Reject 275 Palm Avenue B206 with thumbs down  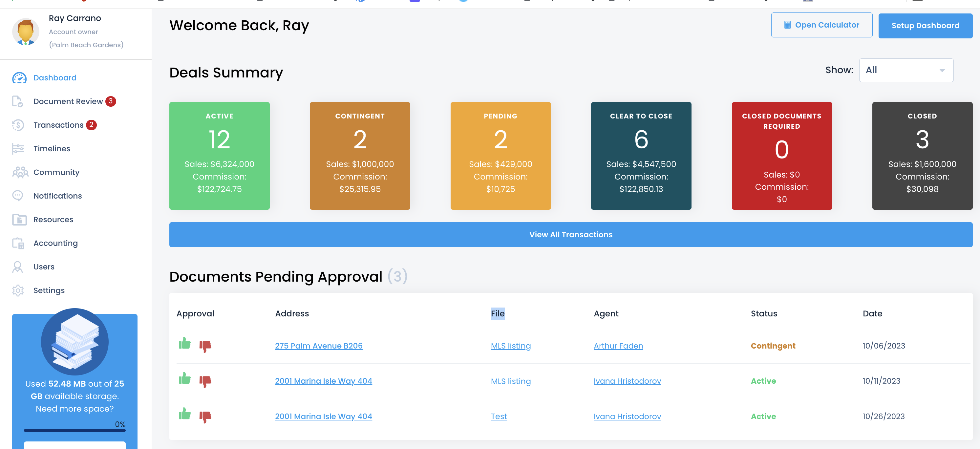205,346
